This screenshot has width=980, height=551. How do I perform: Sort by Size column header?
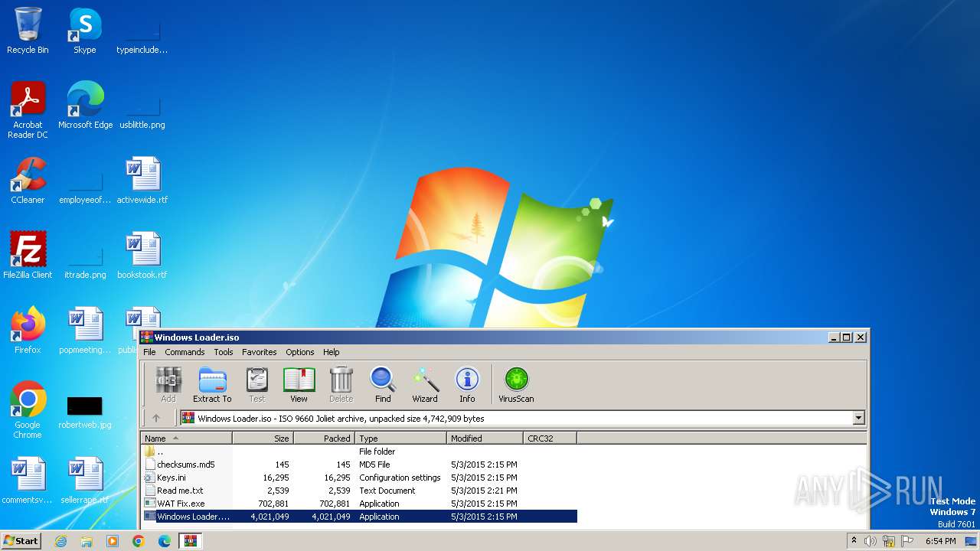(263, 439)
